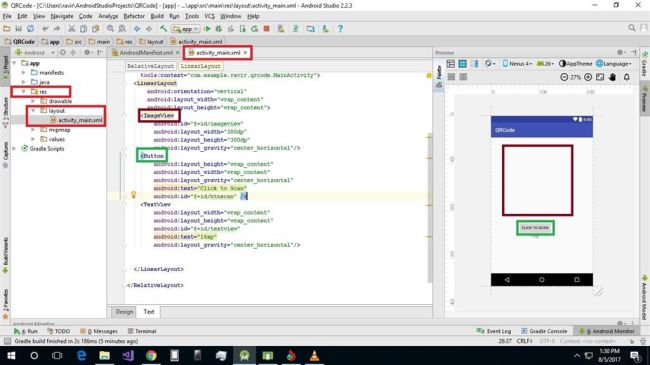Open the Nexus 4 device dropdown
Viewport: 650px width, 365px height.
pos(517,63)
